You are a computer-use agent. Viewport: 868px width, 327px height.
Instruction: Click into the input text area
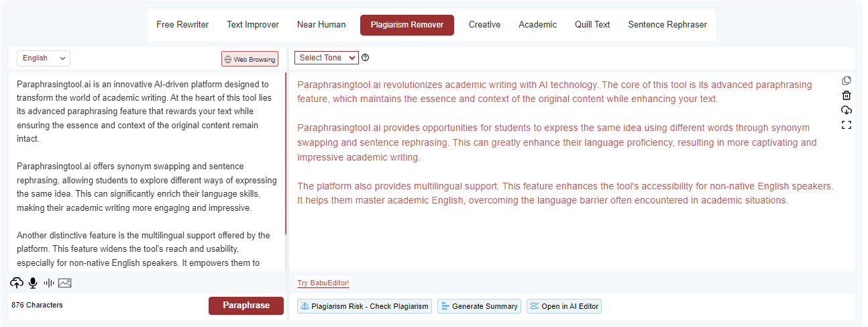[x=147, y=171]
